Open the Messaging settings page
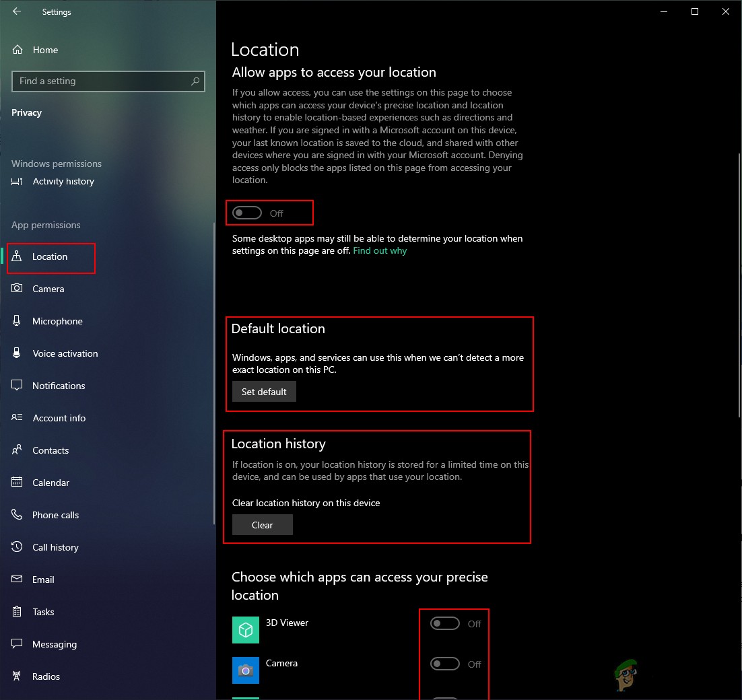 (x=53, y=644)
